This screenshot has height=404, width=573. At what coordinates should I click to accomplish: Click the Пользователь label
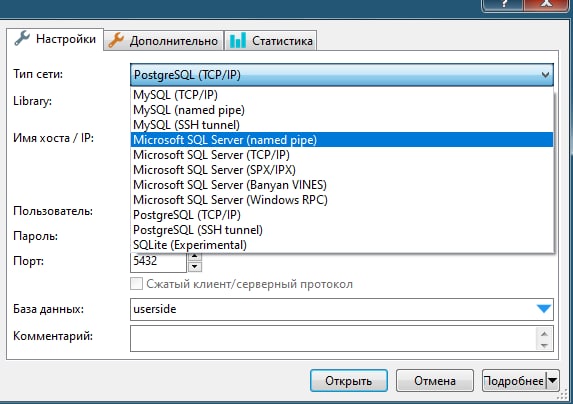53,211
